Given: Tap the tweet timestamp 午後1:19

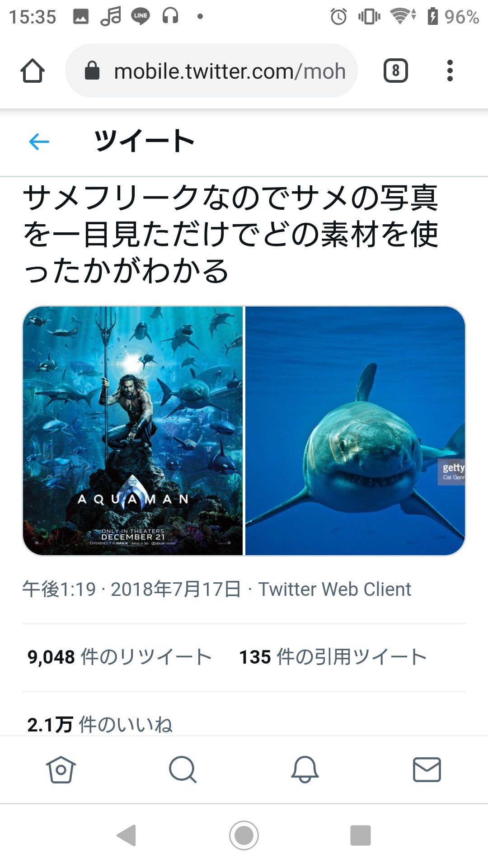Looking at the screenshot, I should [x=59, y=589].
